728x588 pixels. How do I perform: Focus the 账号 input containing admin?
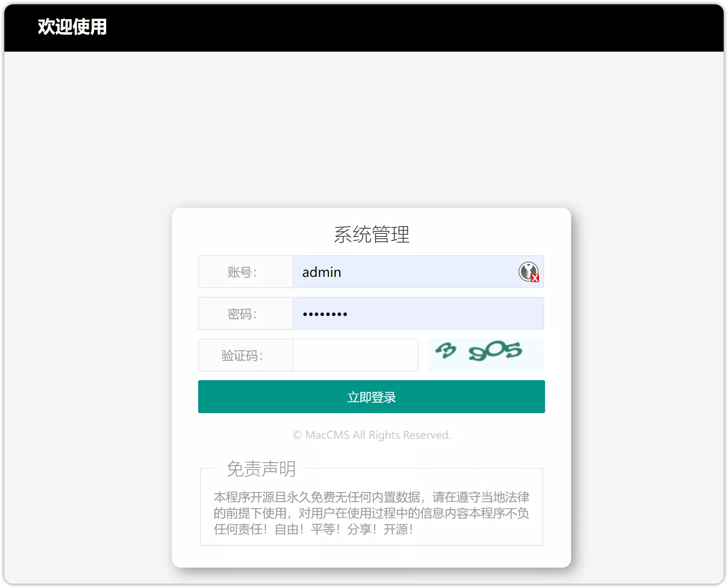[403, 272]
